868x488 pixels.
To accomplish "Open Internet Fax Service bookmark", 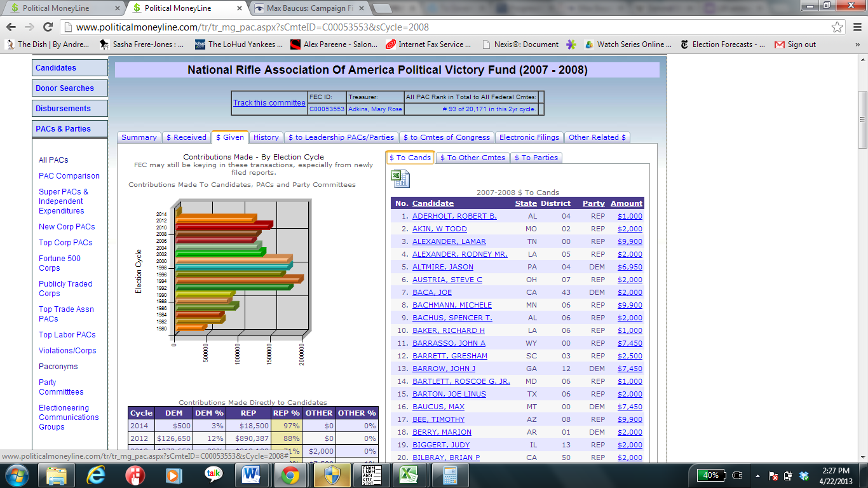I will pyautogui.click(x=428, y=44).
